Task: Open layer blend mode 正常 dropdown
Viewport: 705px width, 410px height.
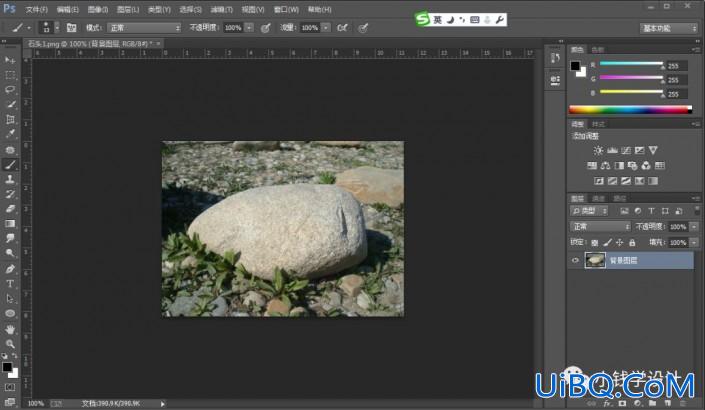Action: (x=600, y=227)
